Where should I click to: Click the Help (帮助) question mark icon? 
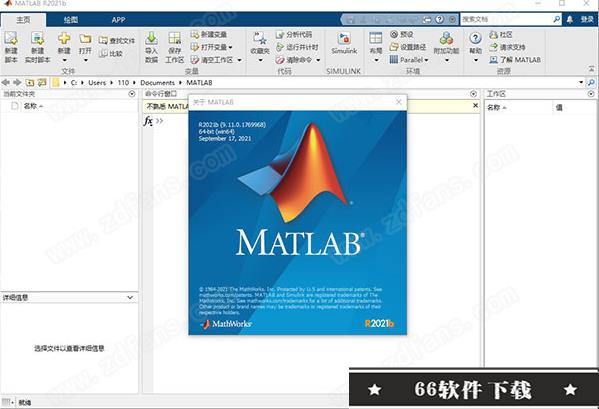coord(475,38)
